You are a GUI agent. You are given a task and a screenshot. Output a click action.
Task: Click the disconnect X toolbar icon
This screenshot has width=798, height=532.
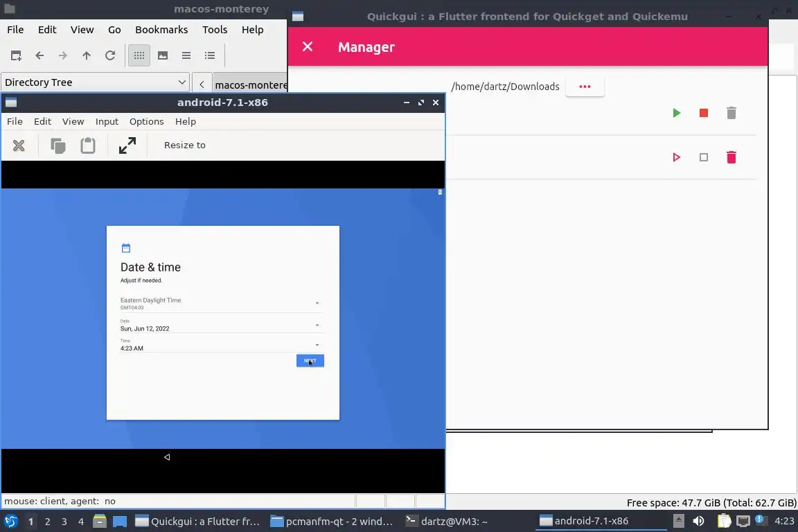(x=19, y=145)
